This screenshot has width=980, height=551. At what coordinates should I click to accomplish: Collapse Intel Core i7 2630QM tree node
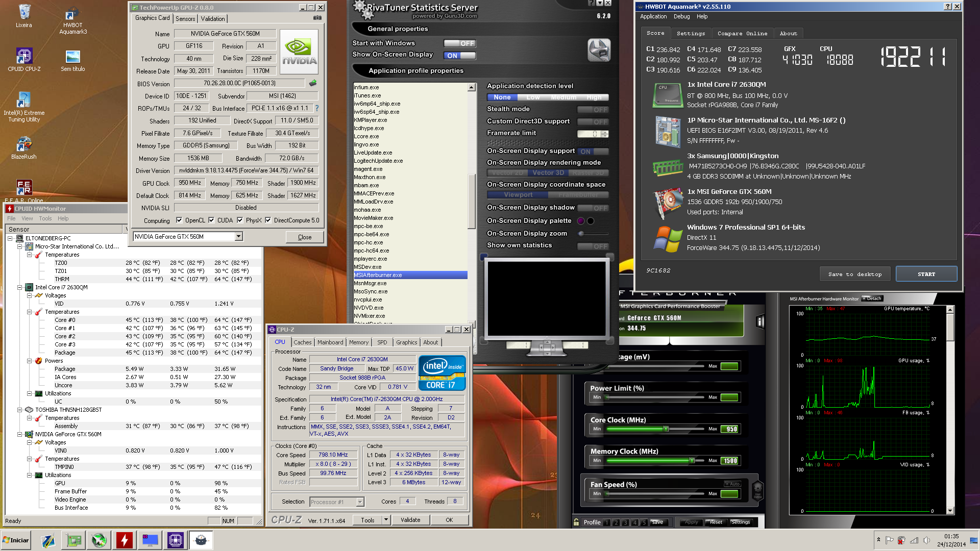point(19,287)
